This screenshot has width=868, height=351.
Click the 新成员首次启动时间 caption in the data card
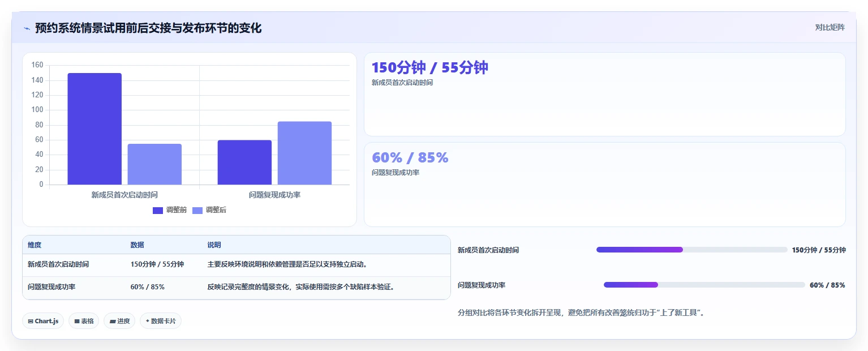click(402, 83)
